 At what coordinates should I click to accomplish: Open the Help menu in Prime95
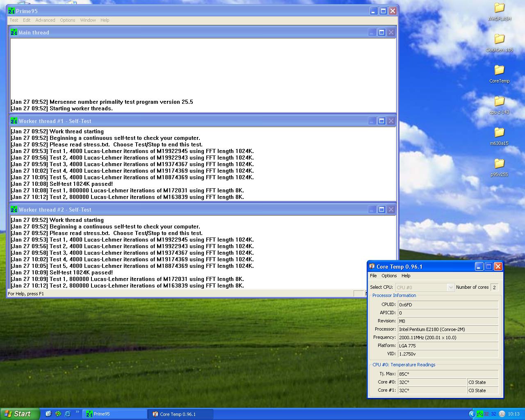(x=105, y=20)
